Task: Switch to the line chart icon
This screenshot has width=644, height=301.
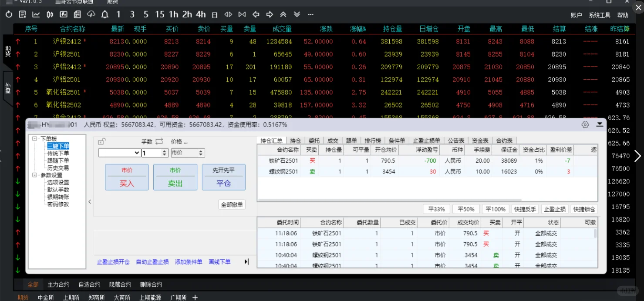Action: [x=36, y=14]
